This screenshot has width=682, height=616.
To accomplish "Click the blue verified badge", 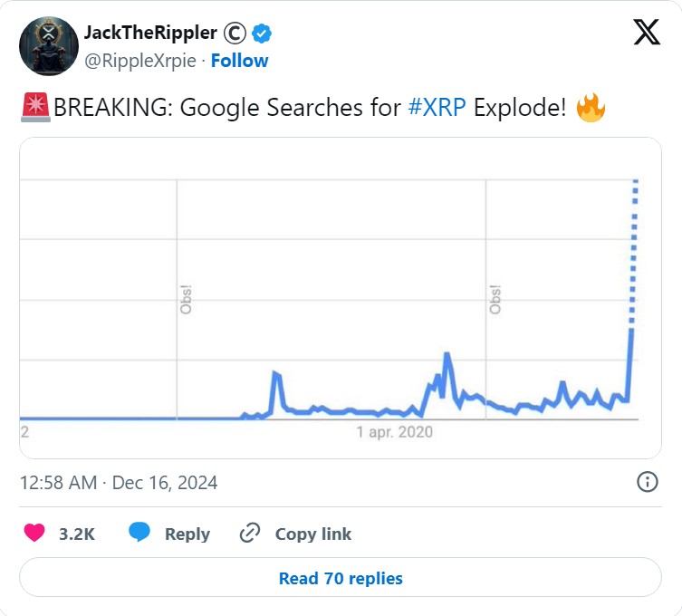I will [x=262, y=34].
